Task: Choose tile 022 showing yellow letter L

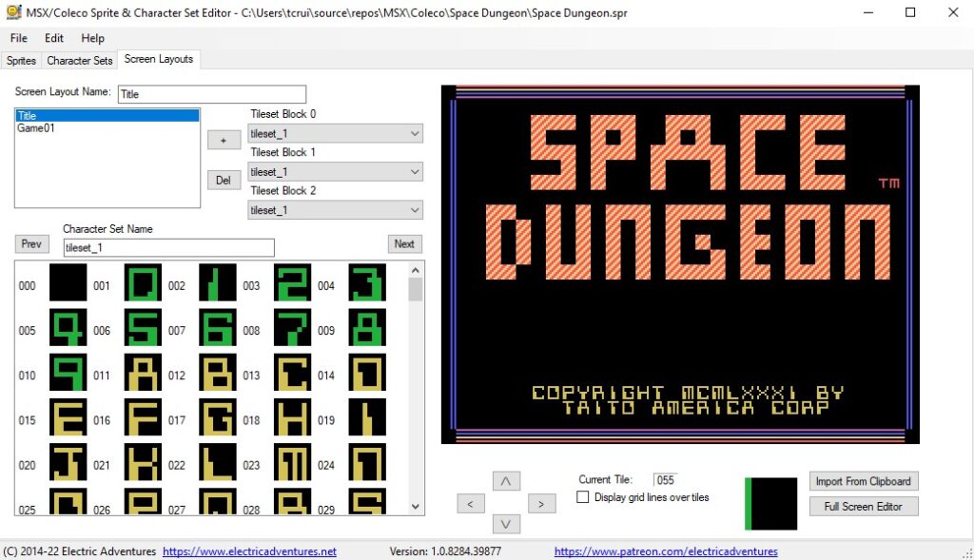Action: (218, 462)
